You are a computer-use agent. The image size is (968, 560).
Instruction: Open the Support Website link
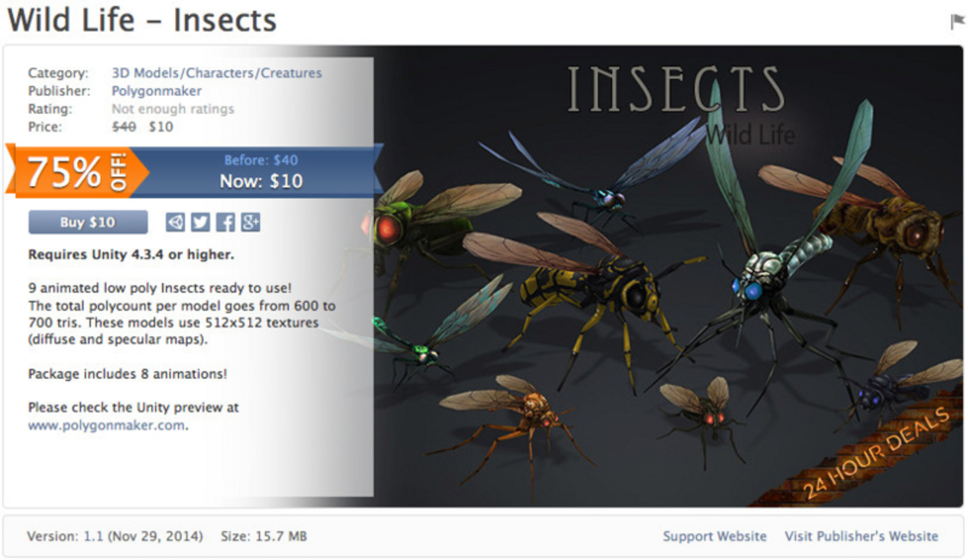pyautogui.click(x=715, y=536)
